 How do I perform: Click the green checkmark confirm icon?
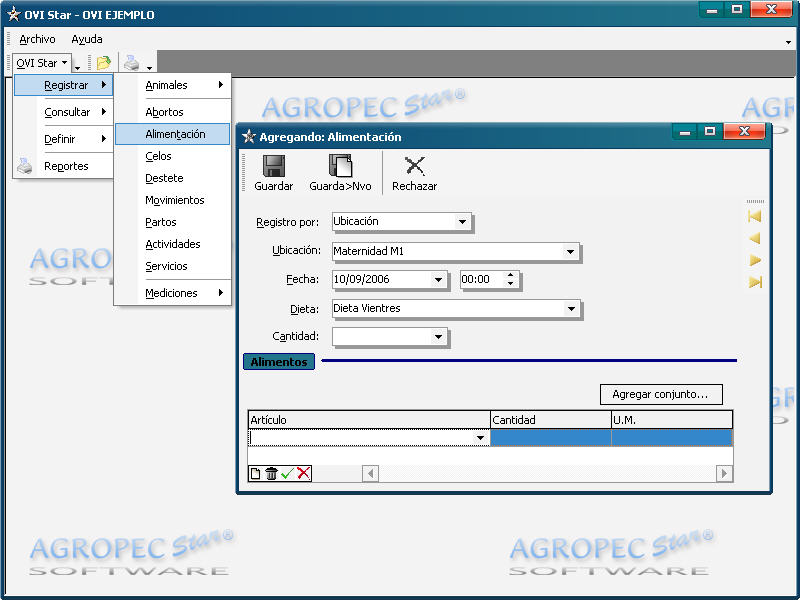[287, 473]
